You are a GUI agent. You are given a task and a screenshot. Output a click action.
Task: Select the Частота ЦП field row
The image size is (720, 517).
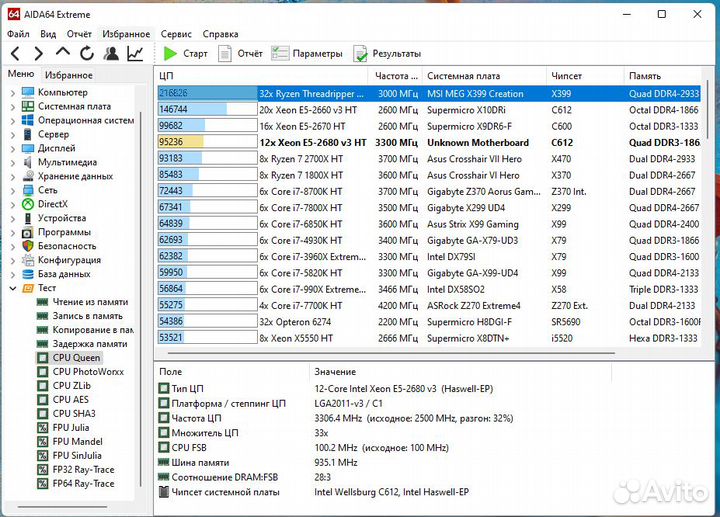tap(336, 418)
